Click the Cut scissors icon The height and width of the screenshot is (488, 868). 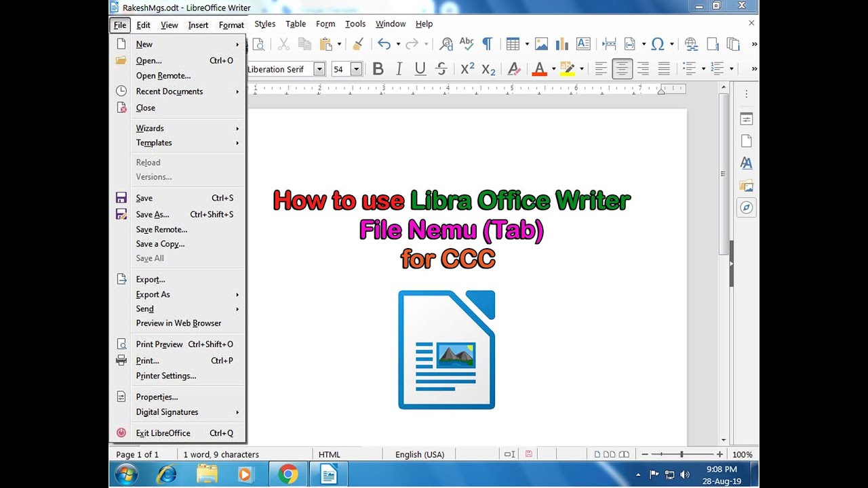pos(284,44)
